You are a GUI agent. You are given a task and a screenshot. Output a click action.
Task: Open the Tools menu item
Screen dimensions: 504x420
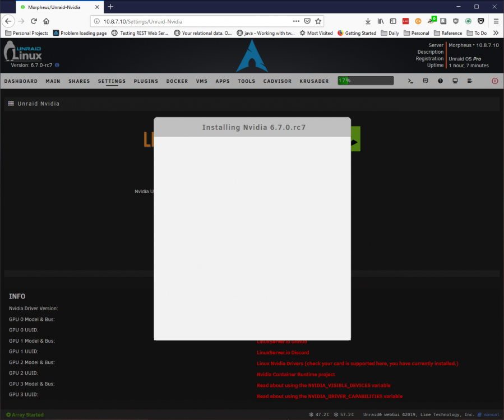click(x=247, y=81)
